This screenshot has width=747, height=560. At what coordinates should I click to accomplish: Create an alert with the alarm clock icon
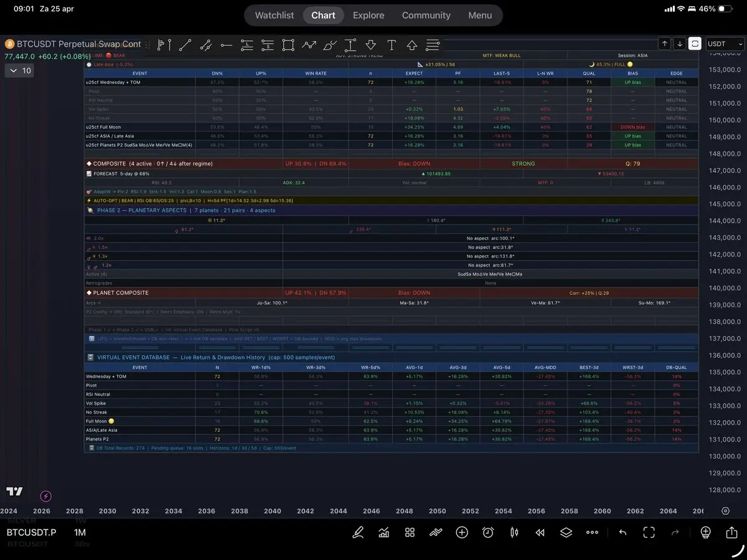pyautogui.click(x=488, y=533)
